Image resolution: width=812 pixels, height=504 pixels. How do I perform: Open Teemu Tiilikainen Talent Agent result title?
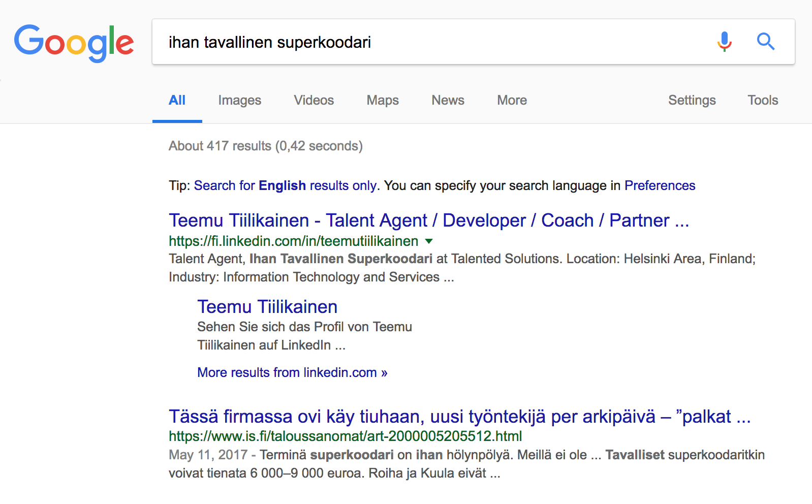429,220
